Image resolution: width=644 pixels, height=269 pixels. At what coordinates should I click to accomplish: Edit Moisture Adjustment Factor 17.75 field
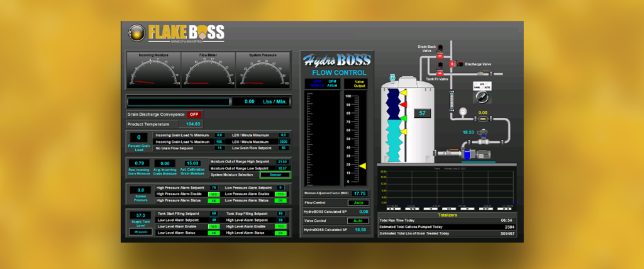pyautogui.click(x=360, y=193)
